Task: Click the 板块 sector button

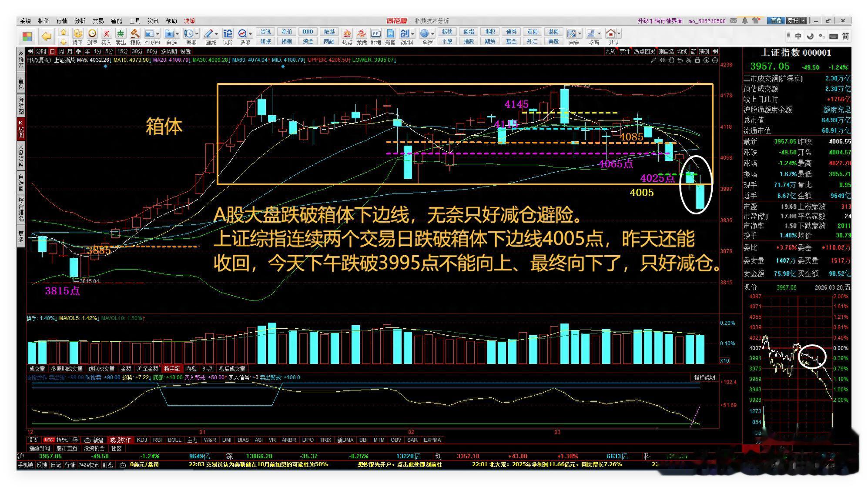Action: tap(447, 32)
